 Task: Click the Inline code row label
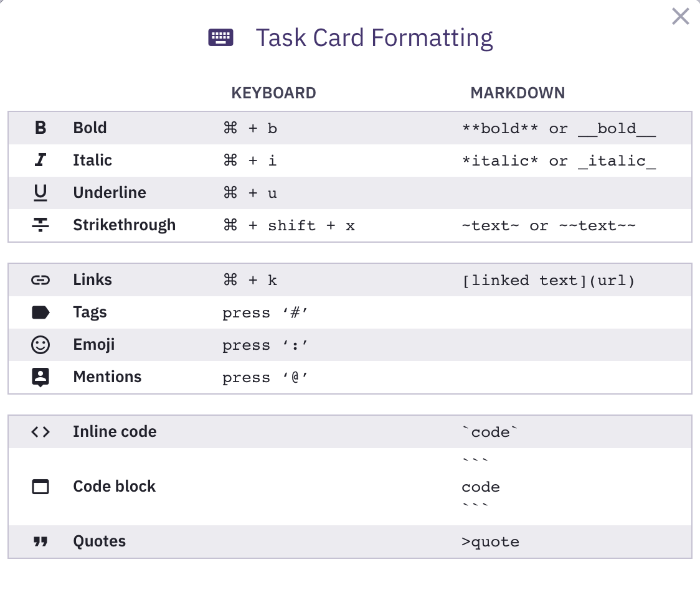pyautogui.click(x=115, y=431)
